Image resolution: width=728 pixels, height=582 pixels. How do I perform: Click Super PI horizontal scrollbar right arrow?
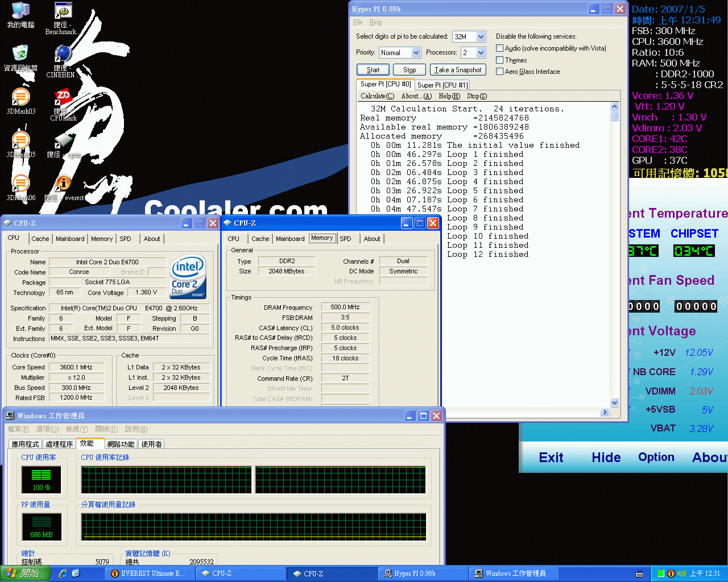pos(605,413)
